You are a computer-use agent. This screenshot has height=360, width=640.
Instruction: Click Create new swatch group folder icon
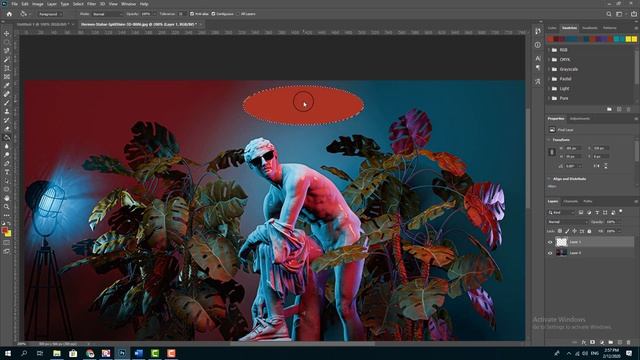click(609, 109)
